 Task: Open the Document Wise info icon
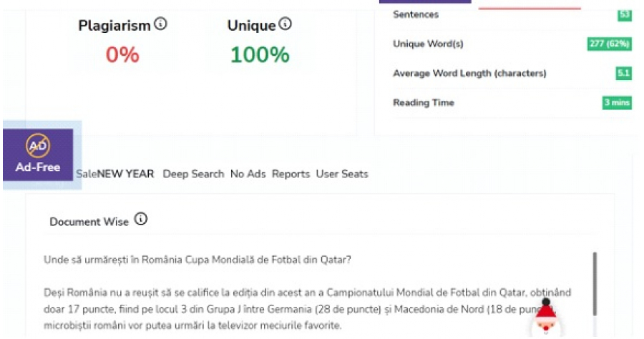pos(141,219)
